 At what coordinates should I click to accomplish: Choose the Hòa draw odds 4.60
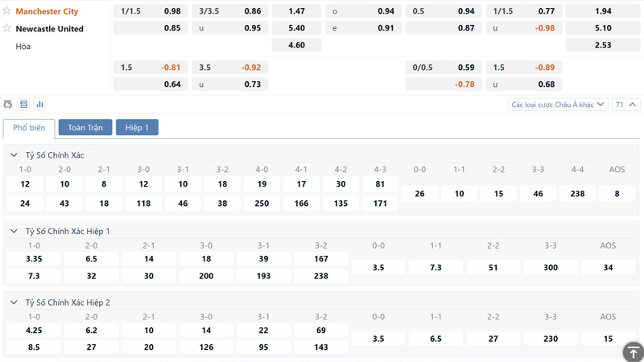click(296, 45)
